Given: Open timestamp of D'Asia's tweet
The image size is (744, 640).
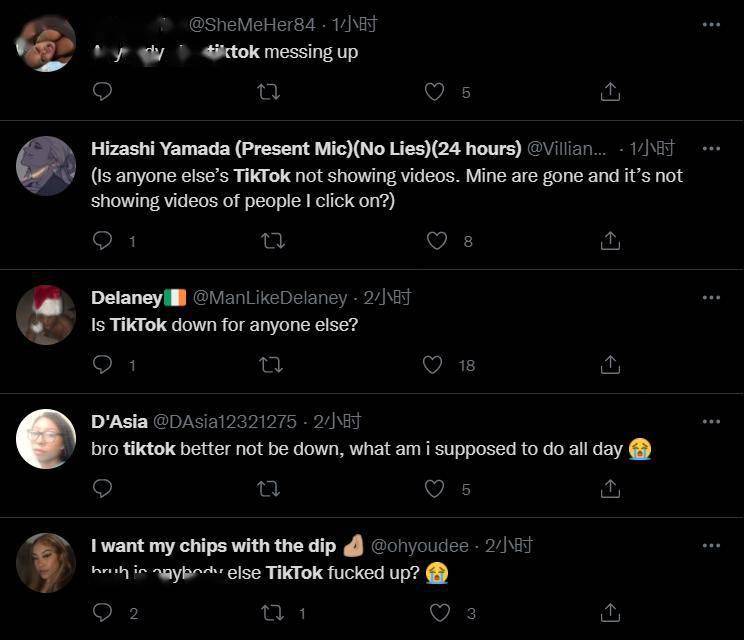Looking at the screenshot, I should click(337, 422).
